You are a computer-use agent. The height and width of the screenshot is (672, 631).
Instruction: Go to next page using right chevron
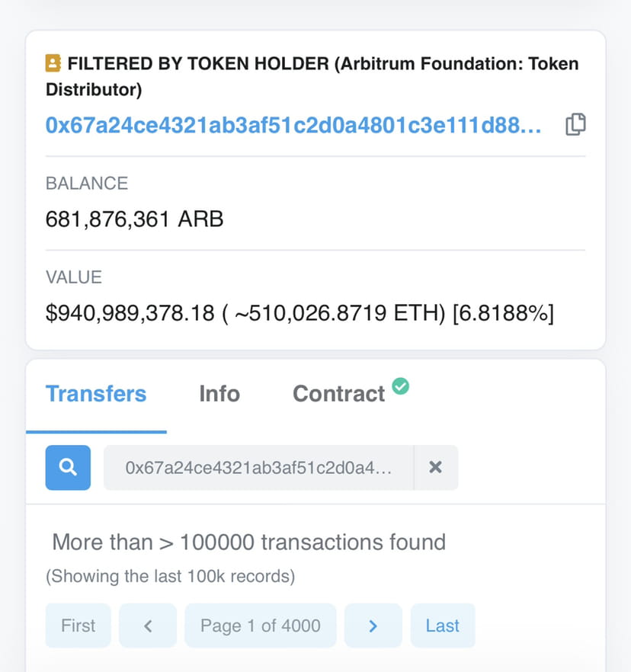tap(373, 625)
